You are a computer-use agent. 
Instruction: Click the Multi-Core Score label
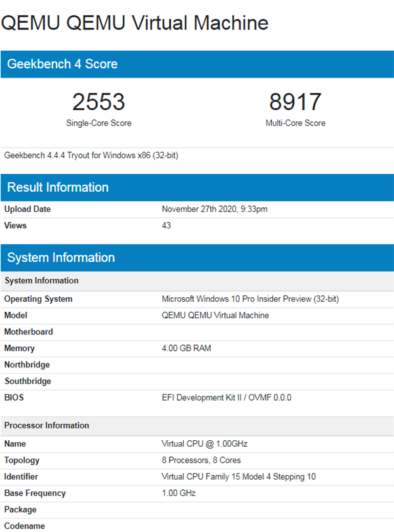295,123
